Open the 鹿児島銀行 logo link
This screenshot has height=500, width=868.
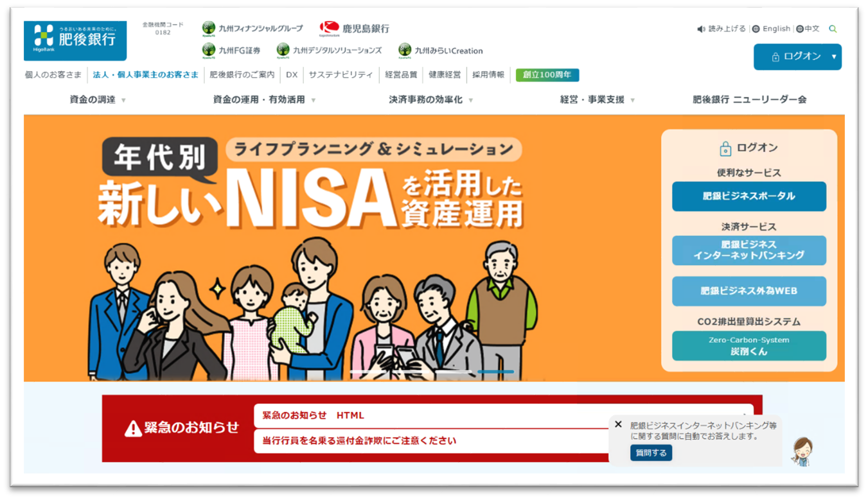pos(354,28)
